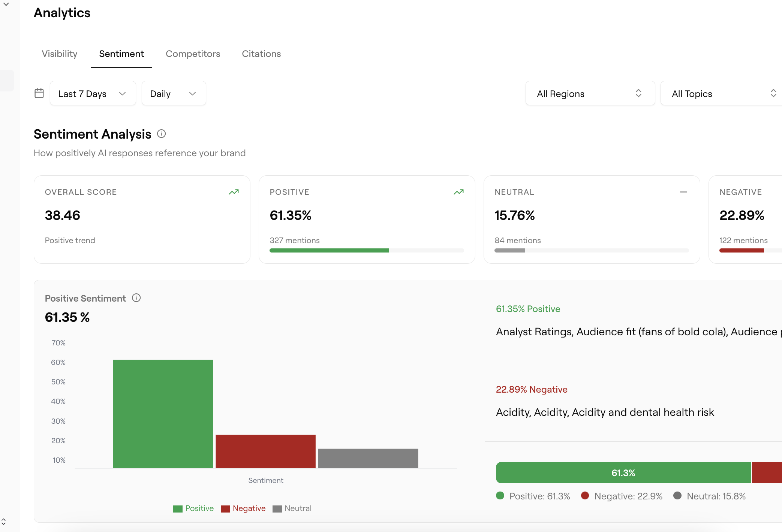This screenshot has height=532, width=782.
Task: Click the up-down arrows at sidebar bottom
Action: pos(3,522)
